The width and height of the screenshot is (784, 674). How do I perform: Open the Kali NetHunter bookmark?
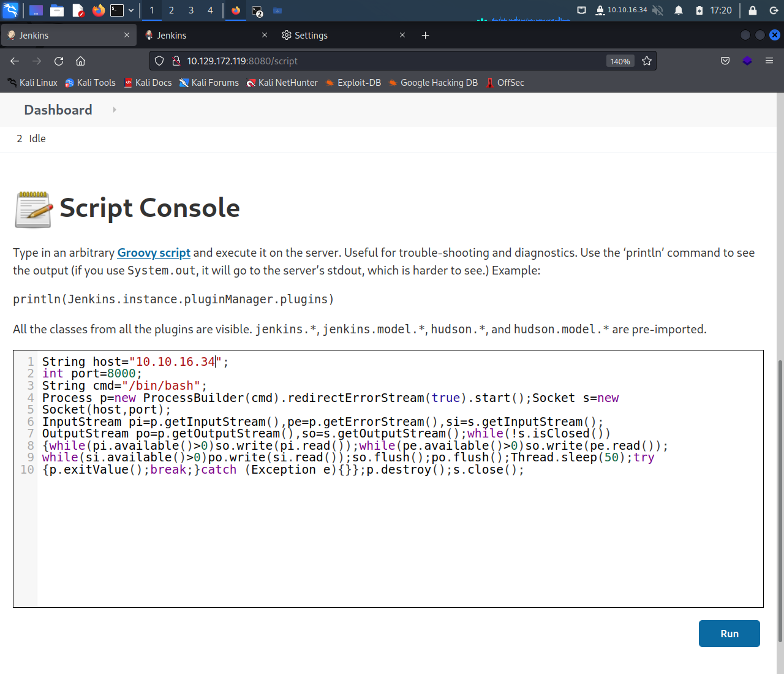pyautogui.click(x=282, y=83)
